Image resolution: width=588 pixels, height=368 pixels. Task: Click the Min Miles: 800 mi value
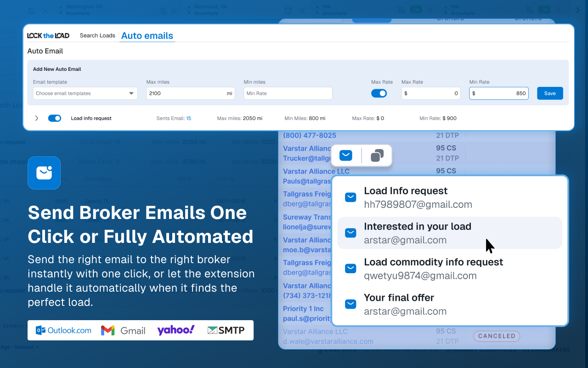[x=305, y=118]
